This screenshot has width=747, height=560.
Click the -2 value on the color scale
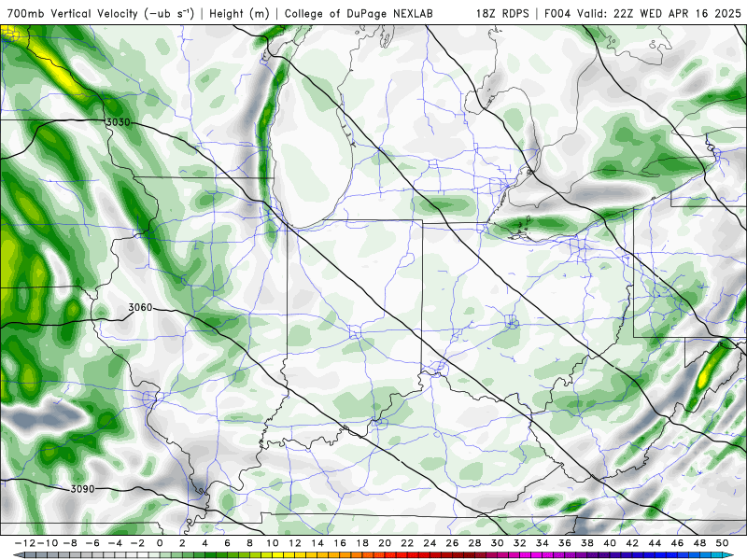(137, 543)
